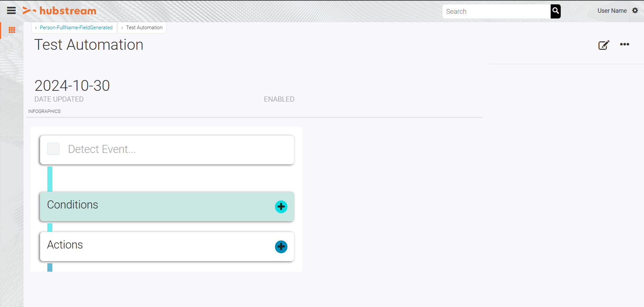The width and height of the screenshot is (644, 307).
Task: Add a new action with the plus icon
Action: [281, 246]
